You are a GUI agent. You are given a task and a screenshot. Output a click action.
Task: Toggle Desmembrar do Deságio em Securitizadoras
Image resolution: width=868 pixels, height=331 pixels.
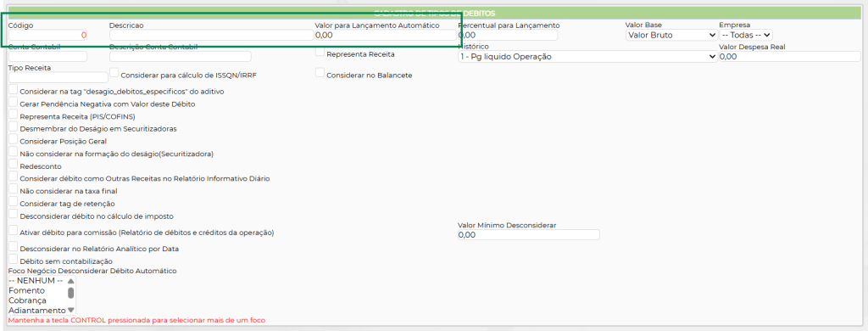click(14, 127)
